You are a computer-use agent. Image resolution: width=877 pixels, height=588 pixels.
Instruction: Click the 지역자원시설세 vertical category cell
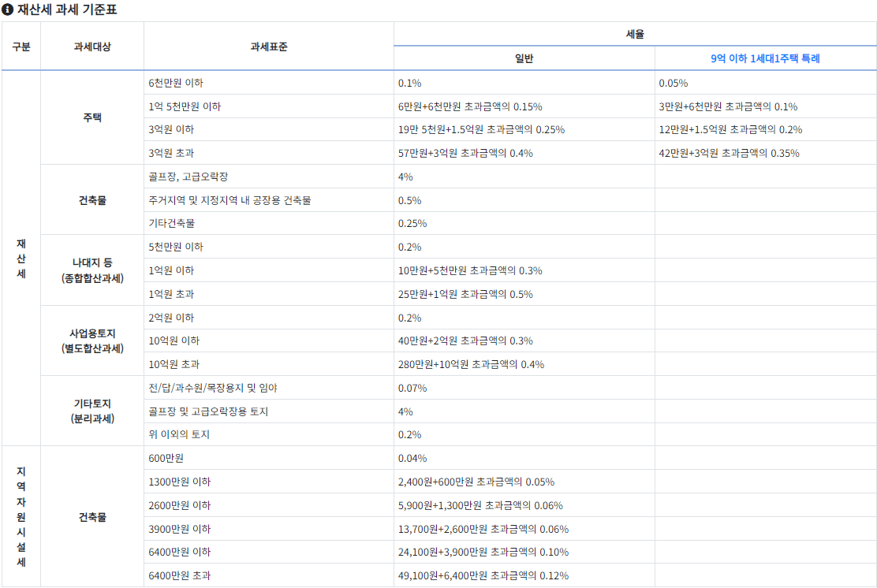(x=21, y=516)
